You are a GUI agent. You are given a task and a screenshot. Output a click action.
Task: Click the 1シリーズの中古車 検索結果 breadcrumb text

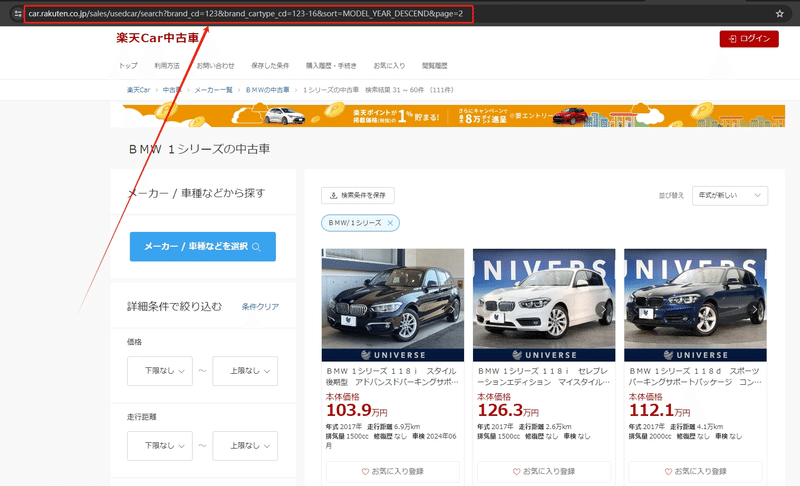pyautogui.click(x=378, y=90)
